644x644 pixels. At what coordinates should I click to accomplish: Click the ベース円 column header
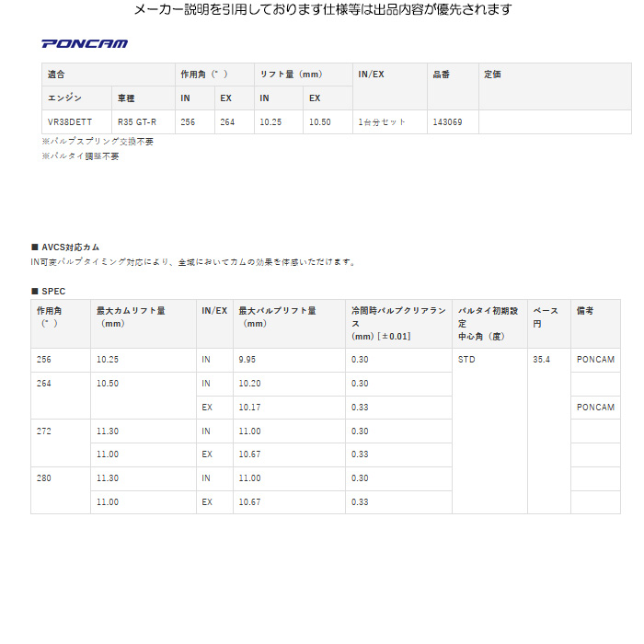(549, 324)
